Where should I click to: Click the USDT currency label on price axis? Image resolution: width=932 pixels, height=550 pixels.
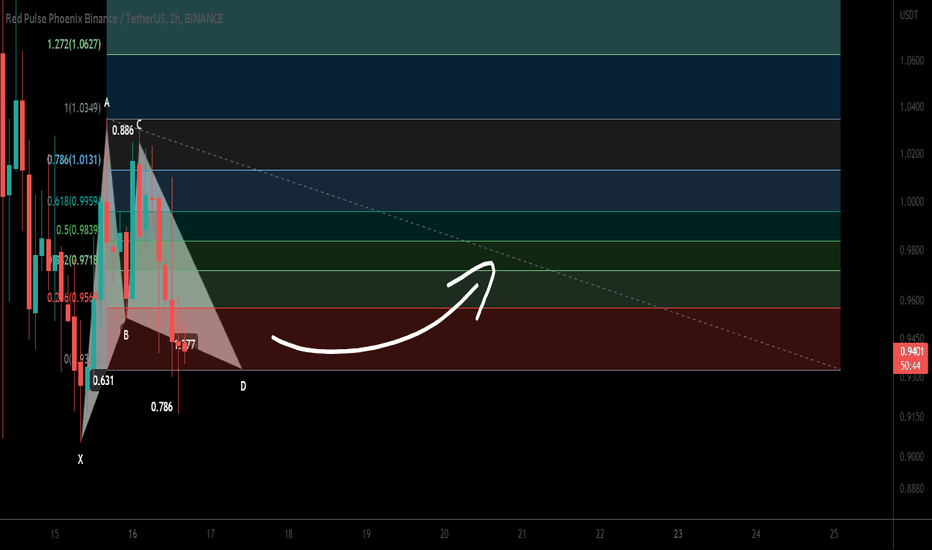coord(909,15)
